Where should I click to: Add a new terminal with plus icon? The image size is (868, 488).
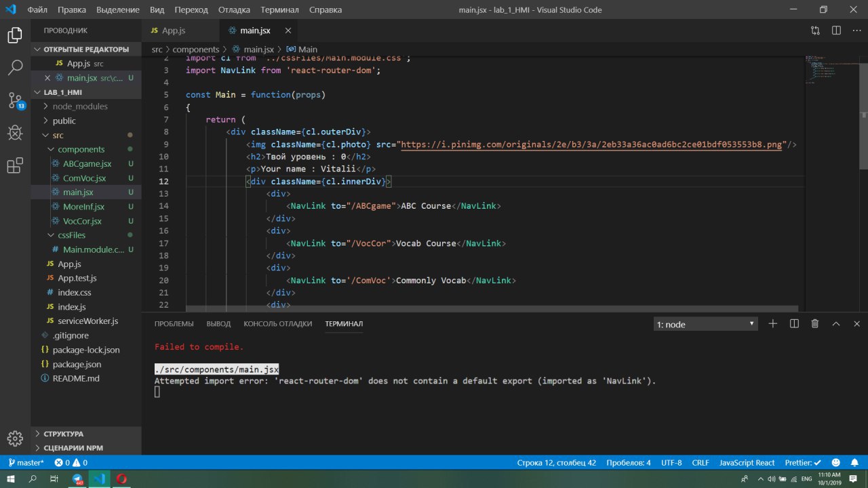tap(772, 324)
